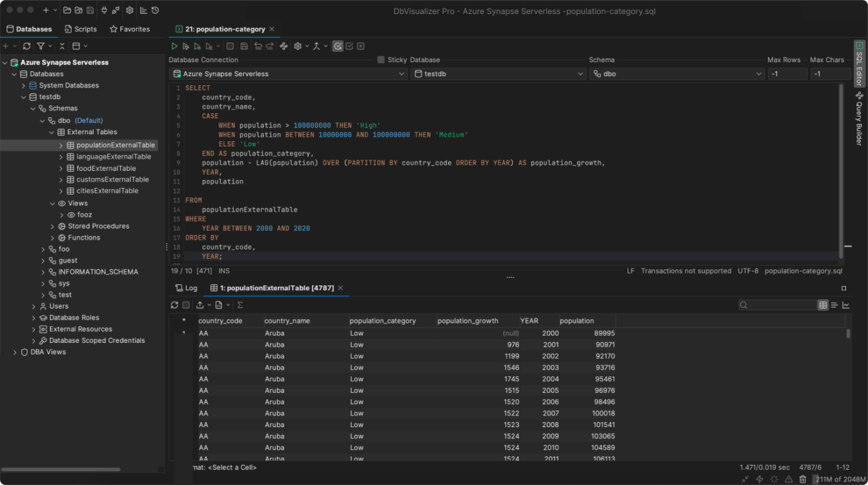
Task: Toggle the auto-commit icon in editor toolbar
Action: coord(338,45)
